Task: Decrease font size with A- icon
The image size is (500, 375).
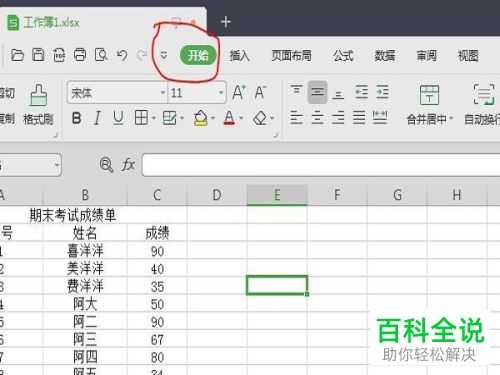Action: tap(260, 92)
